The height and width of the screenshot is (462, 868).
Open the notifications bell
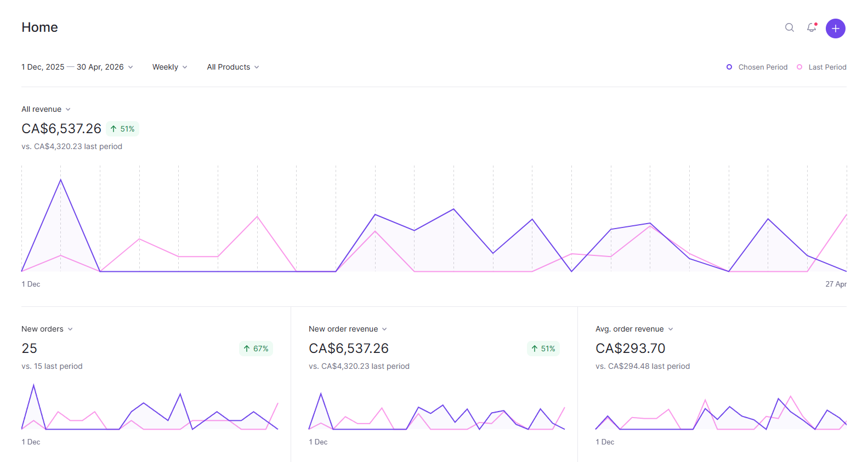pos(812,27)
